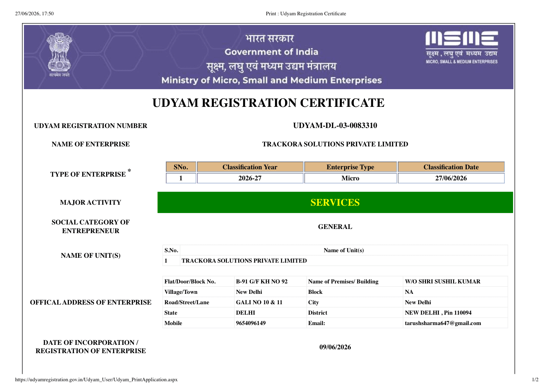Click the TYPE OF ENTERPRISE label
The image size is (555, 392).
click(x=91, y=173)
